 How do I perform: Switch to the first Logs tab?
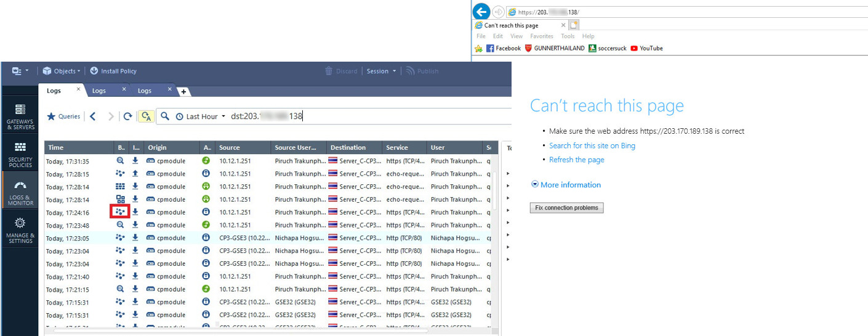pos(54,91)
